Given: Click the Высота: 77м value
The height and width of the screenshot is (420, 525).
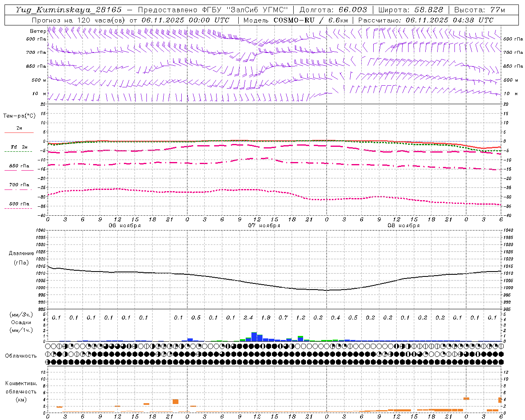Looking at the screenshot, I should [479, 10].
